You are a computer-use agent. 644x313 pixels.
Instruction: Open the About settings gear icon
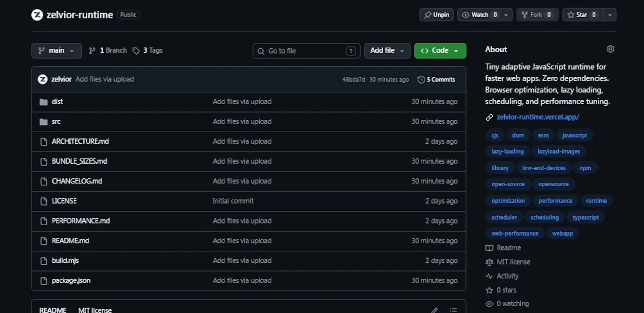click(611, 49)
